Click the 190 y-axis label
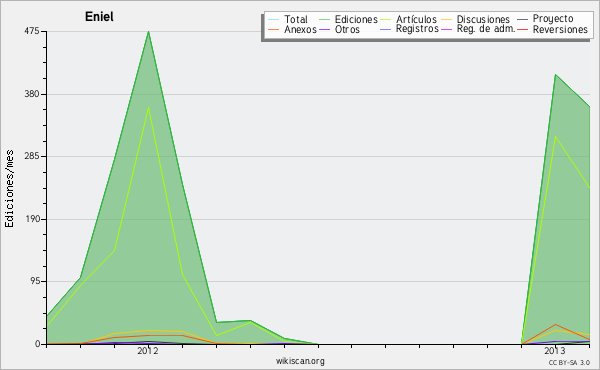 [32, 219]
